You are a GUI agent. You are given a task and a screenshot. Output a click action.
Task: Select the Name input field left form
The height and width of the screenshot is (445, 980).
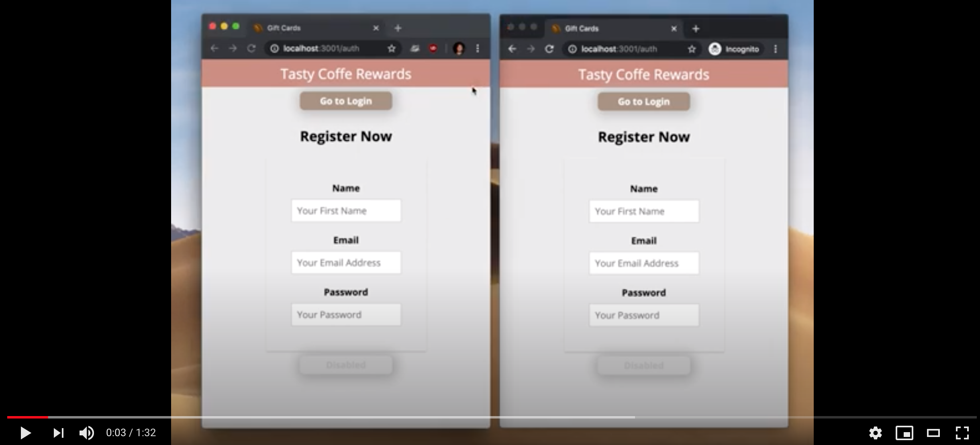pos(346,210)
